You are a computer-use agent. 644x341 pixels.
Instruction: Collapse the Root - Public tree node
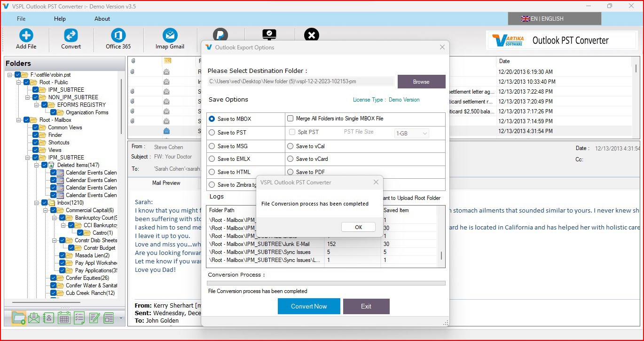click(x=19, y=82)
